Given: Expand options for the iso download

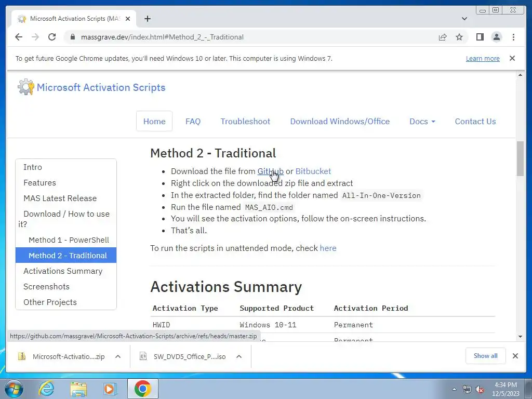Looking at the screenshot, I should click(x=239, y=356).
